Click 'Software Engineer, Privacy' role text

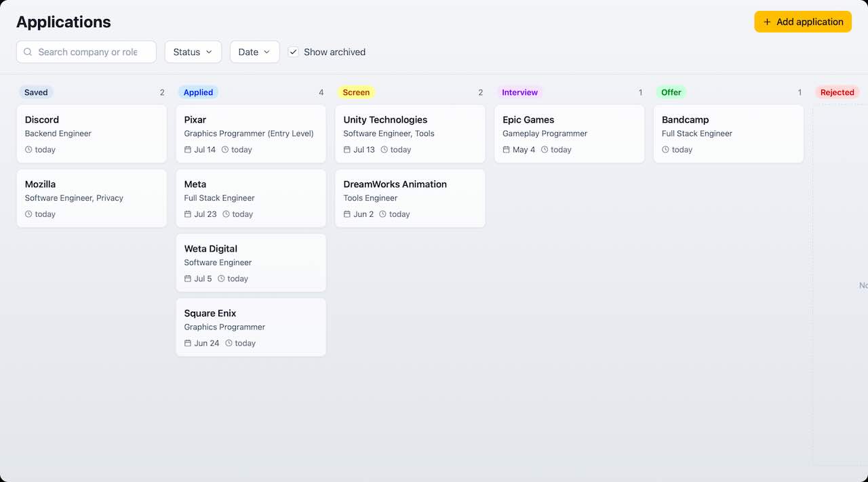(74, 198)
